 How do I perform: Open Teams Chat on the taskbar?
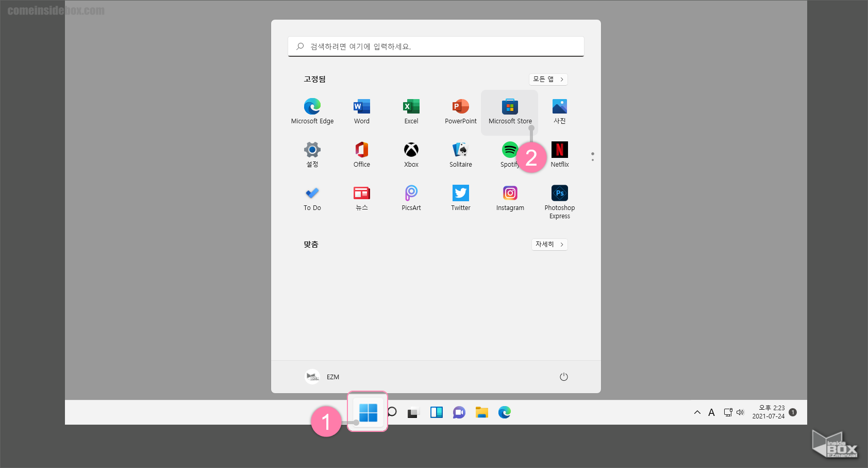pos(459,412)
